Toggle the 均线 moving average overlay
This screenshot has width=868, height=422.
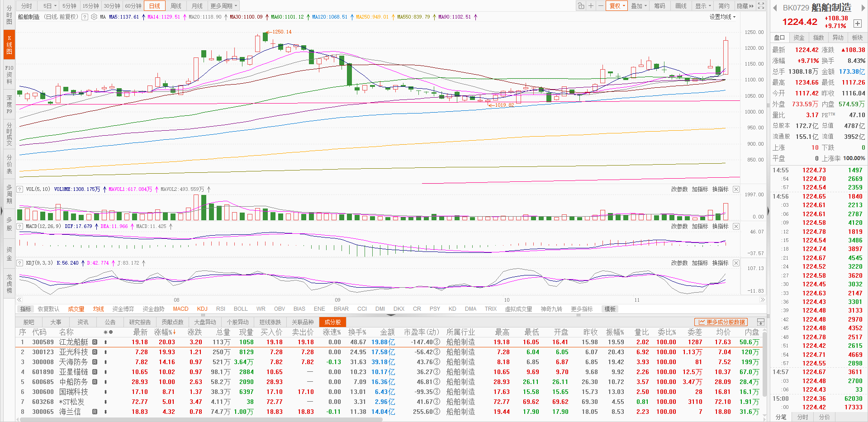pyautogui.click(x=98, y=309)
